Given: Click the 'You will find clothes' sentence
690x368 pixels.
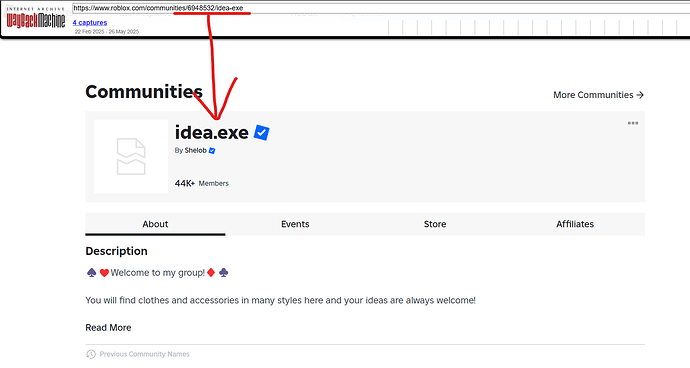Looking at the screenshot, I should [280, 300].
